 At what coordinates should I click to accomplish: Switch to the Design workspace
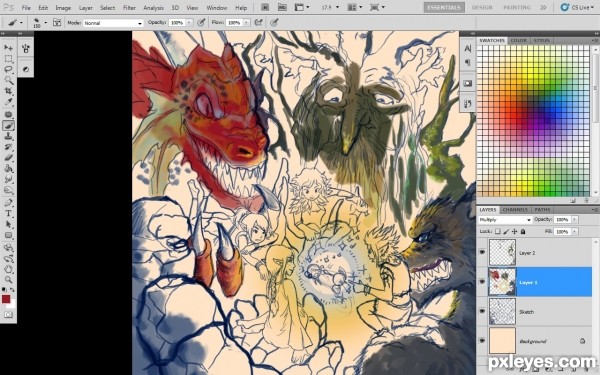(x=482, y=7)
